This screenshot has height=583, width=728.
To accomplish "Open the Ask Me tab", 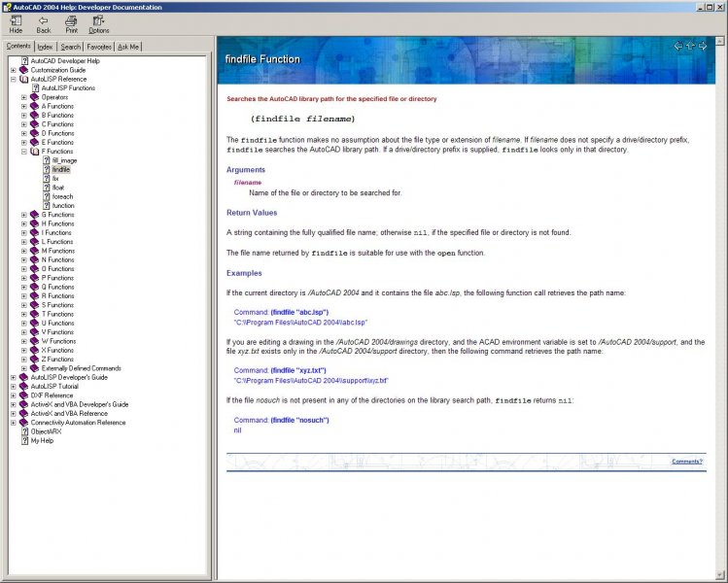I will point(128,47).
